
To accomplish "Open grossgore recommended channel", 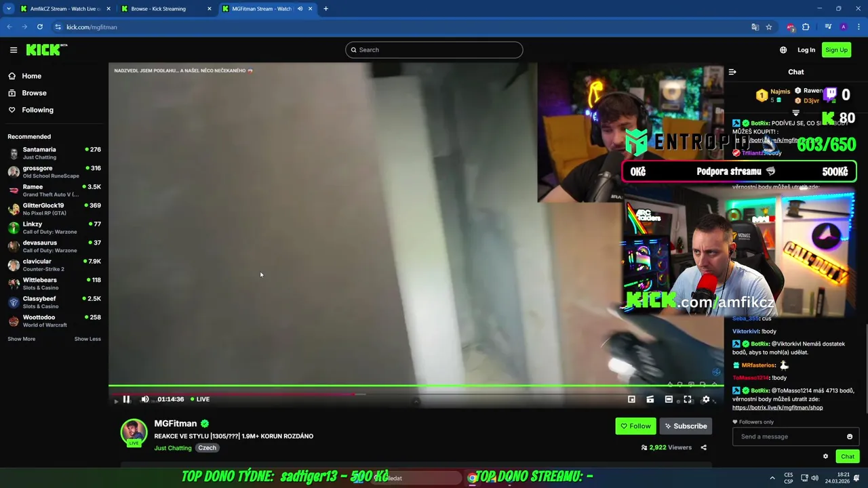I will pos(54,172).
